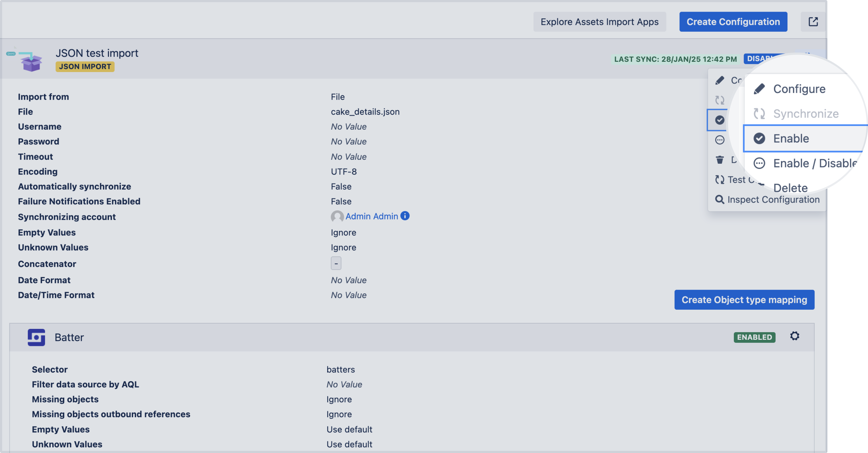The image size is (868, 453).
Task: Select the Enable / Disable menu entry
Action: 814,163
